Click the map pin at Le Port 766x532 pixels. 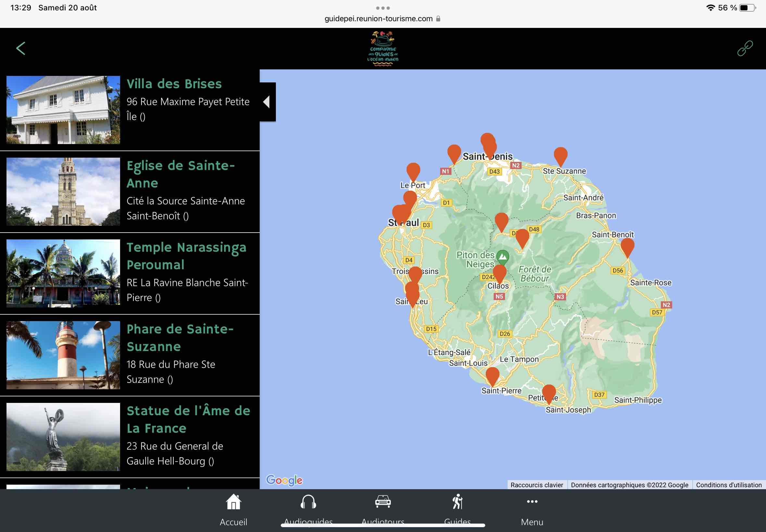click(413, 170)
